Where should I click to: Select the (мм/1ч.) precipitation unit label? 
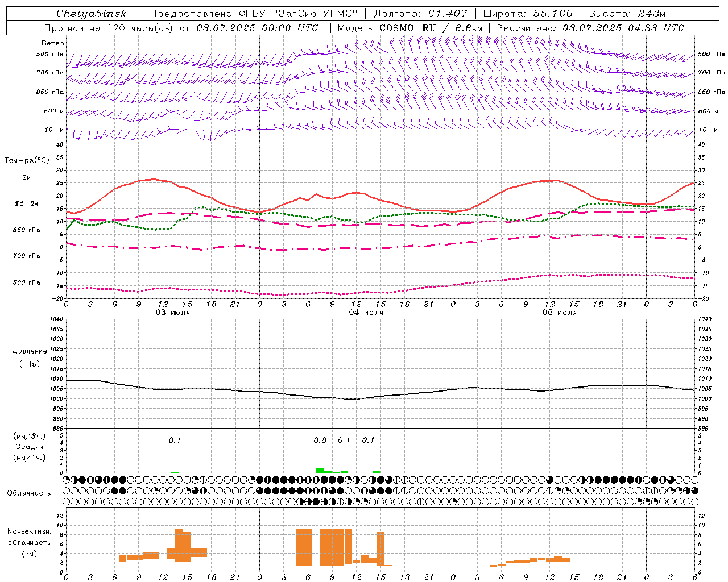pyautogui.click(x=30, y=458)
